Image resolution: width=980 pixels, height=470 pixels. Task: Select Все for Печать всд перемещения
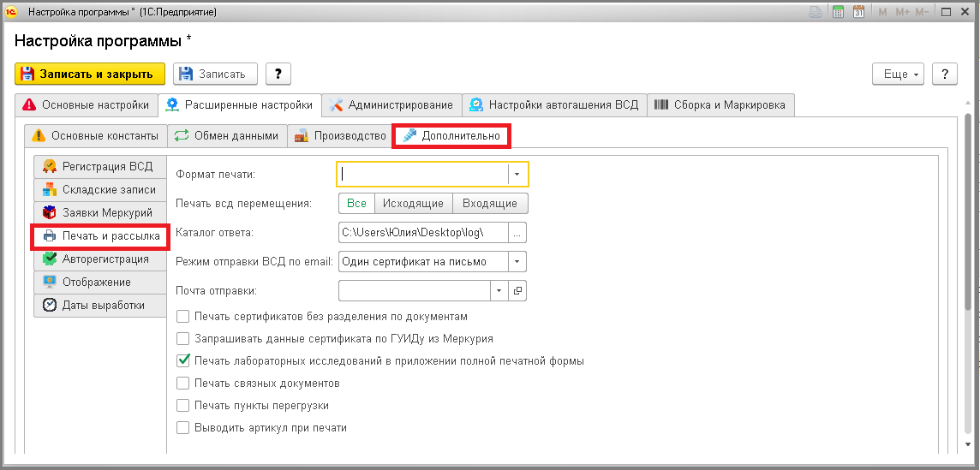(357, 203)
